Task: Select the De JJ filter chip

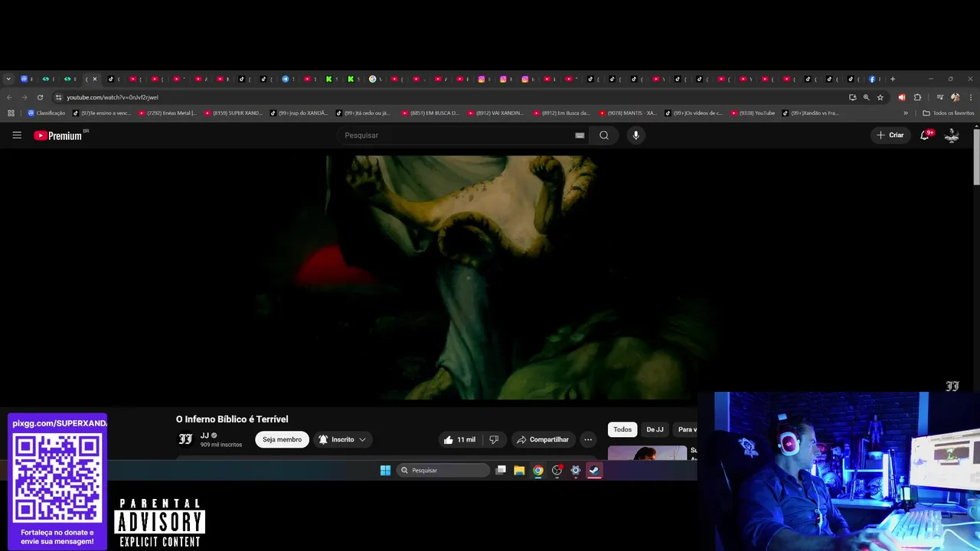Action: pyautogui.click(x=655, y=429)
